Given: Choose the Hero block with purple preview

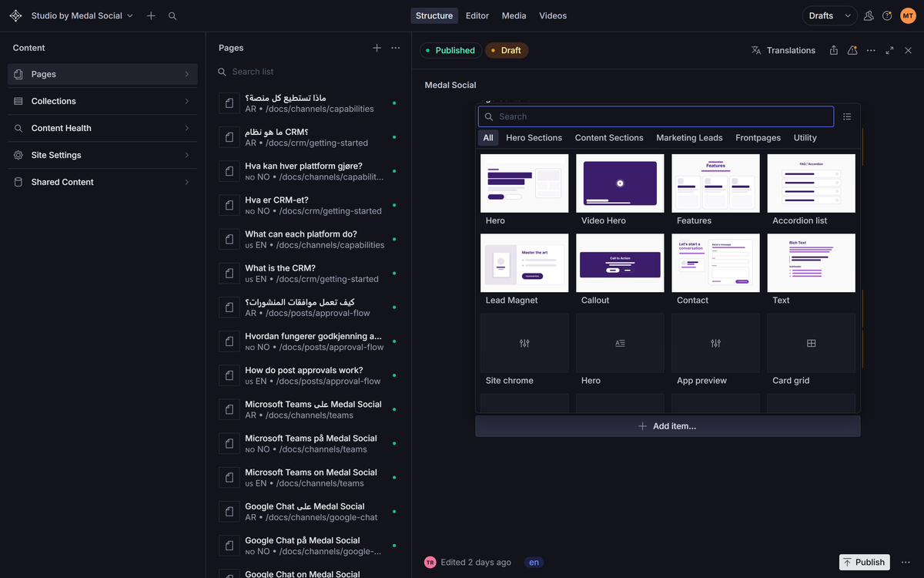Looking at the screenshot, I should [x=524, y=190].
